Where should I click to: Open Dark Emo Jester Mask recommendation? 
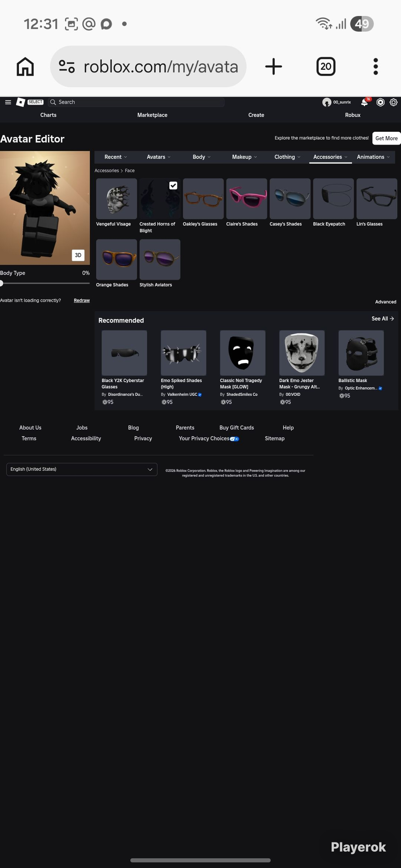[x=302, y=353]
